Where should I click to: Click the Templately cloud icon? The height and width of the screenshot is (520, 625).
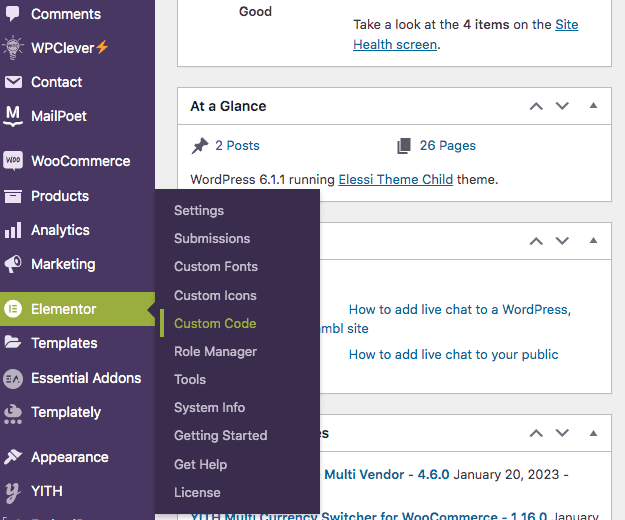click(13, 412)
